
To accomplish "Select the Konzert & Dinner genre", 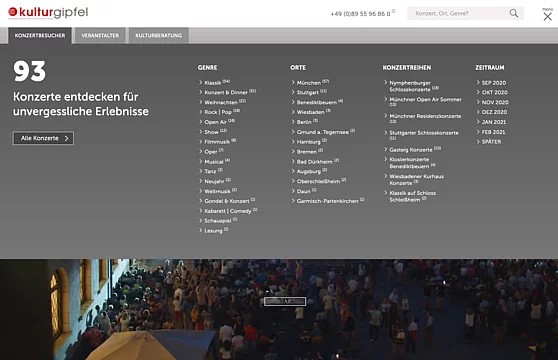I will click(227, 92).
